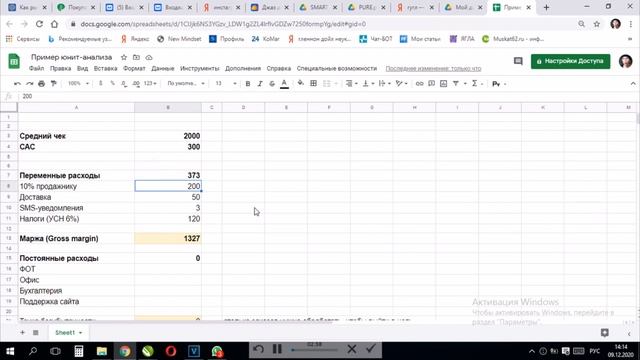Collapse the toolbar with the caret icon

point(633,83)
